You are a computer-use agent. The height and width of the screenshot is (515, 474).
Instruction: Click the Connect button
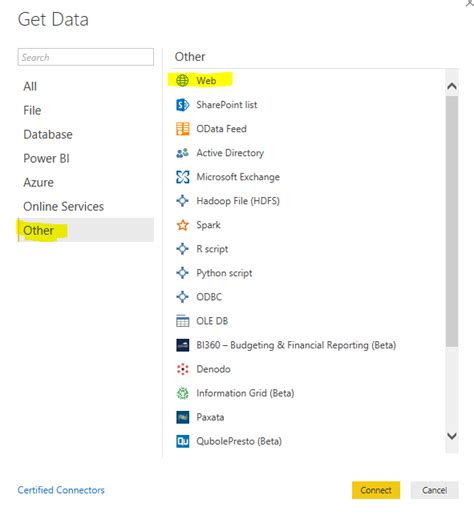[376, 490]
